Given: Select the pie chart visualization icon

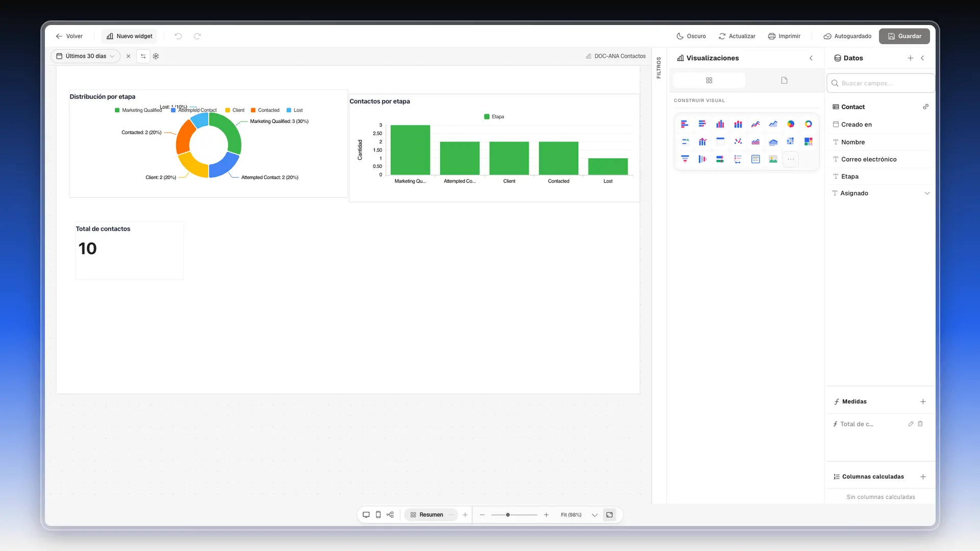Looking at the screenshot, I should [x=791, y=124].
